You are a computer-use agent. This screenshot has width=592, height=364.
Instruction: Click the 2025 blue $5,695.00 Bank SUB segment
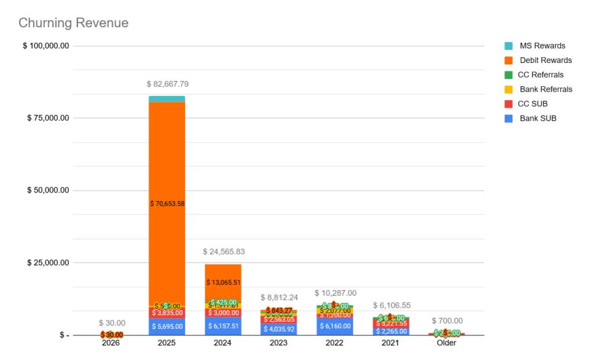click(x=167, y=326)
